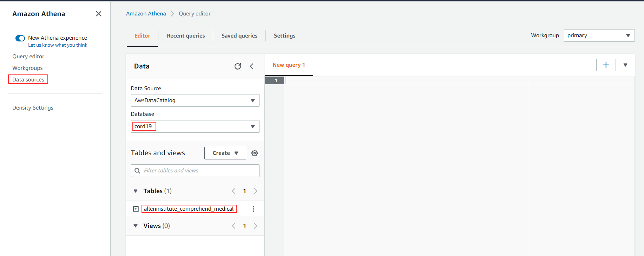The height and width of the screenshot is (256, 644).
Task: Open the Database dropdown showing cord19
Action: click(x=195, y=126)
